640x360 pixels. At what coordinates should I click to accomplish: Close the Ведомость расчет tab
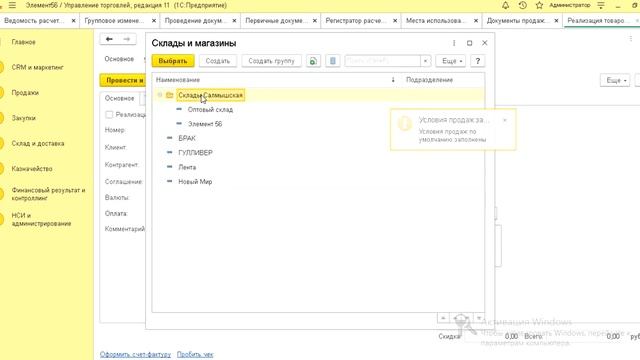pos(73,20)
